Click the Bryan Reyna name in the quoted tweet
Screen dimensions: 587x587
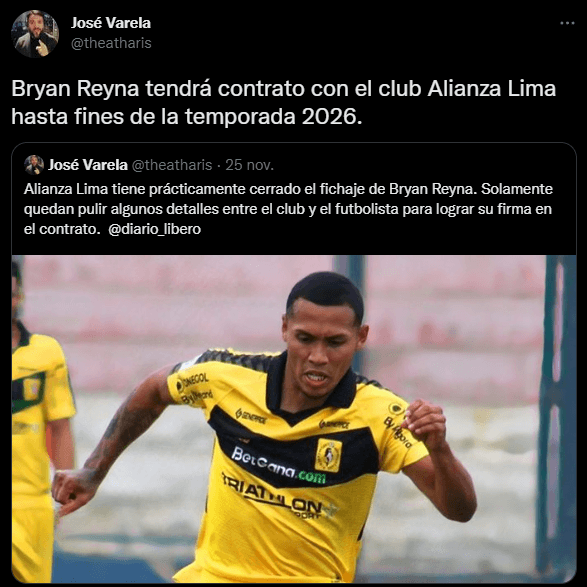point(433,189)
